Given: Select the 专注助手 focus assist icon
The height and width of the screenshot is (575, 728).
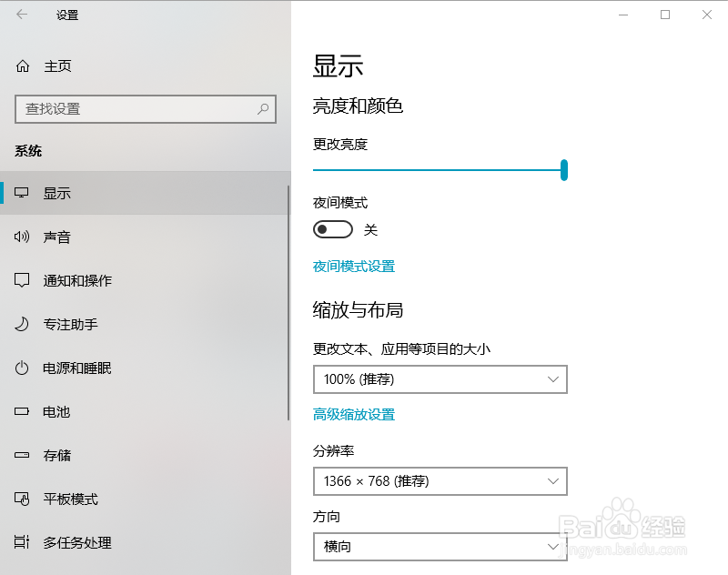Looking at the screenshot, I should (22, 324).
